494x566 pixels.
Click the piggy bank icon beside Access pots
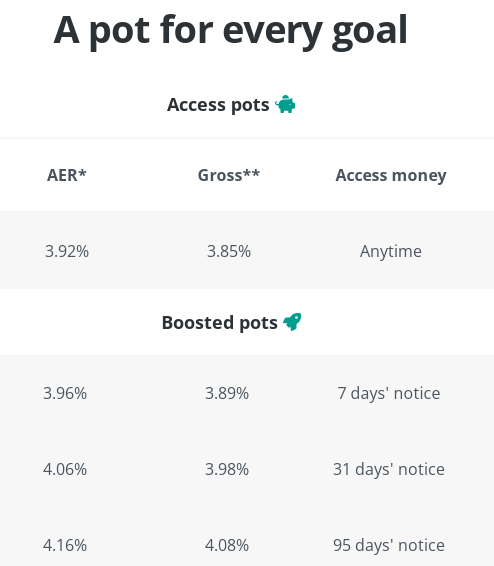pos(285,104)
